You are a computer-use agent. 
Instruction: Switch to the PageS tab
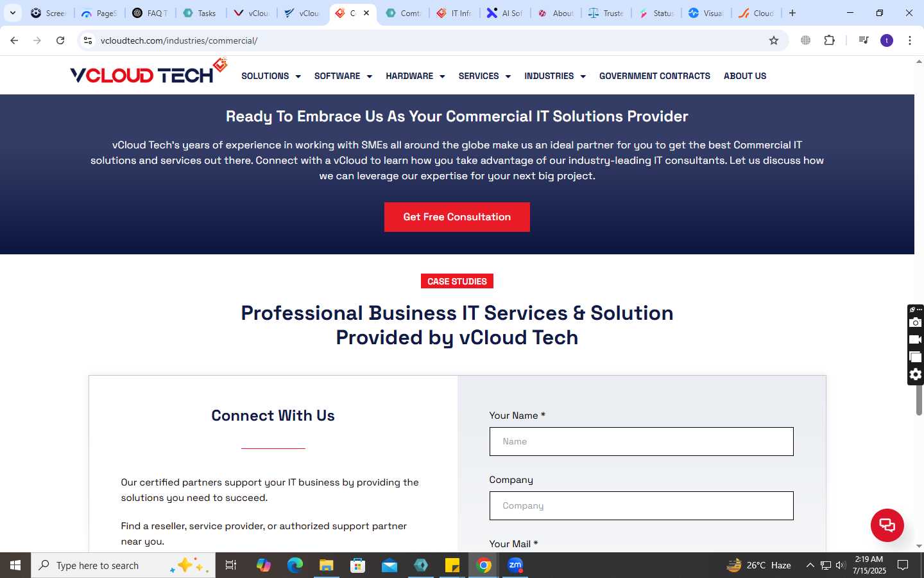tap(99, 13)
